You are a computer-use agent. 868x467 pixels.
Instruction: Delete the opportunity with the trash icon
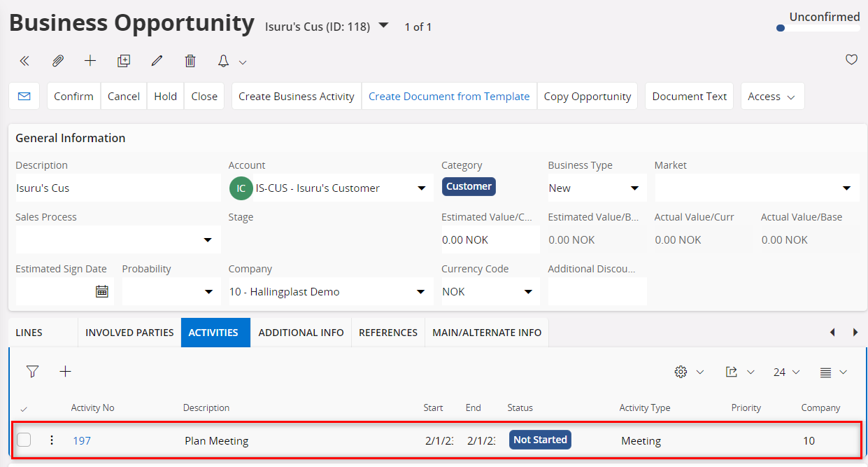click(190, 61)
